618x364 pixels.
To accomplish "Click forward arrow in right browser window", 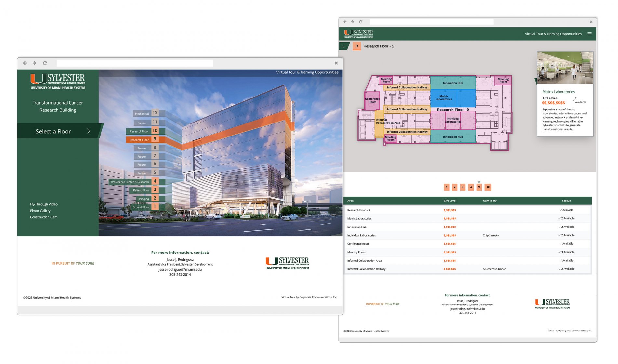I will [353, 22].
